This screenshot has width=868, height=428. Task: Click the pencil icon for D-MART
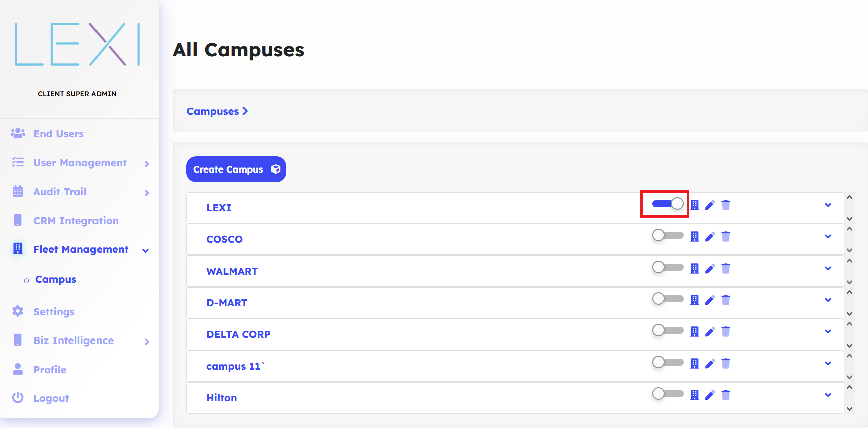pos(710,300)
